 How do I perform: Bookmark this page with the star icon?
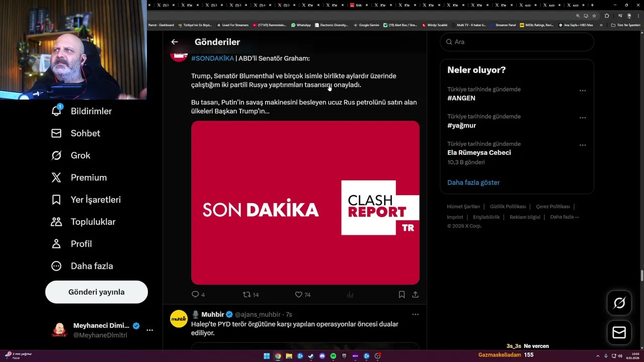[x=594, y=16]
